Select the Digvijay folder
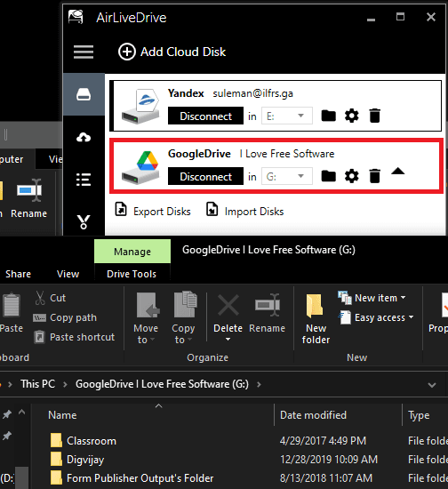The height and width of the screenshot is (489, 448). click(x=77, y=460)
